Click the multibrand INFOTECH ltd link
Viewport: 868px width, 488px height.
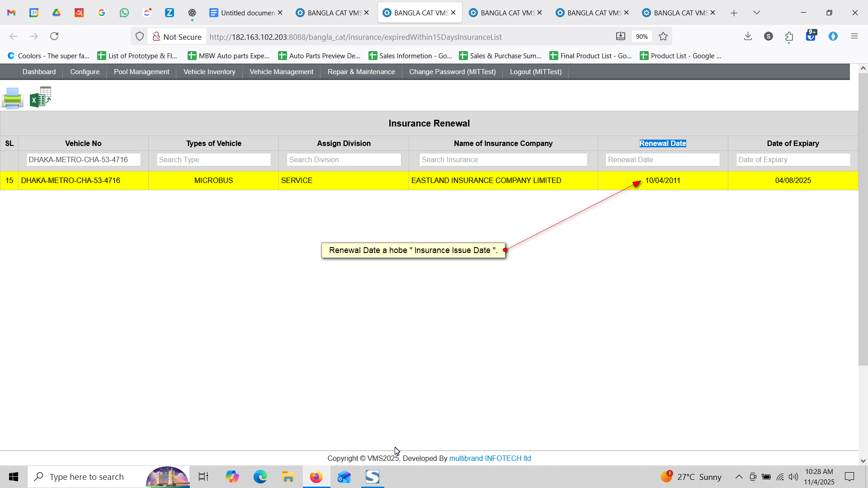click(490, 458)
